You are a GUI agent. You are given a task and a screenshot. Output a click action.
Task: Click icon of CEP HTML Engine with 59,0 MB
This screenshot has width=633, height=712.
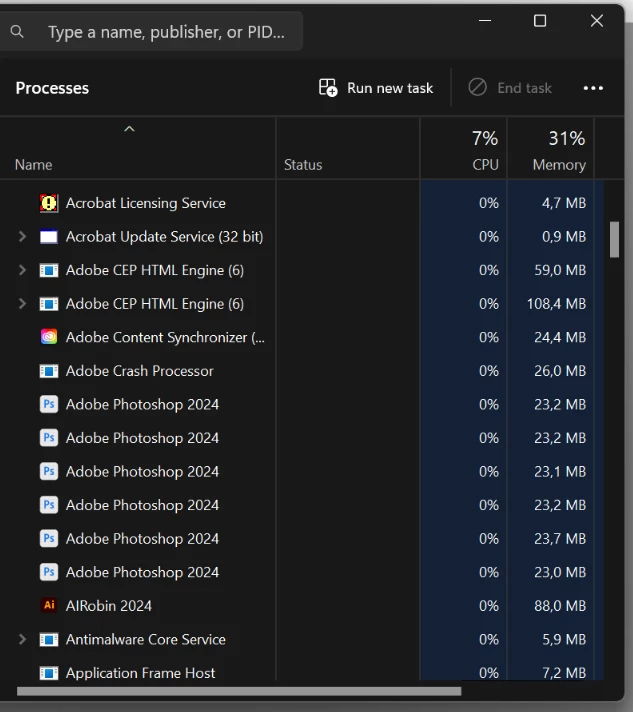49,270
